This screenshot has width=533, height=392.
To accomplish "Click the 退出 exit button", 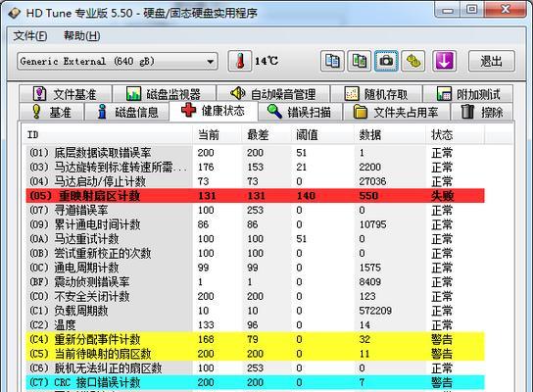I will coord(492,61).
